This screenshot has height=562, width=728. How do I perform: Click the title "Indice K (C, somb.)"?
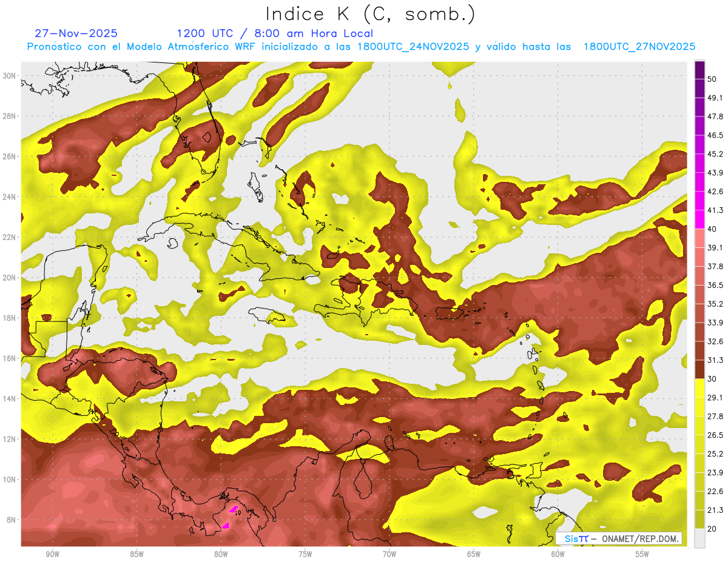tap(371, 15)
